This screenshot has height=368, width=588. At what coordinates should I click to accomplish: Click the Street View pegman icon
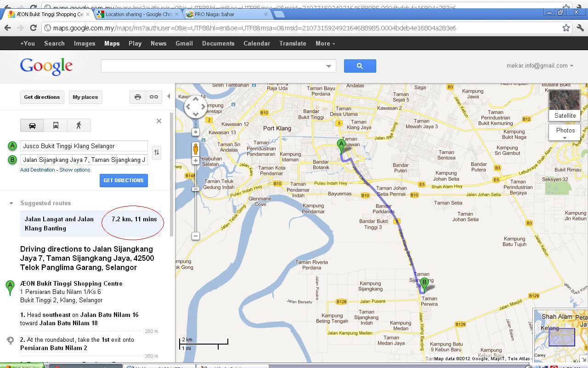196,149
